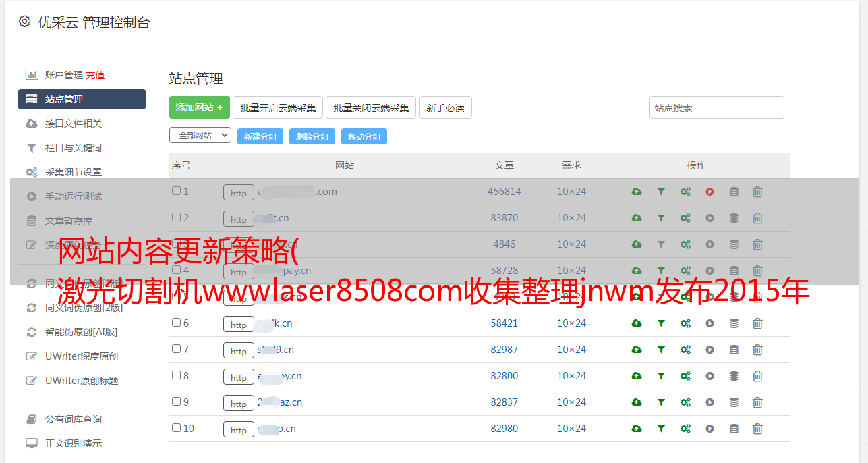
Task: Open article count 82987
Action: 504,350
